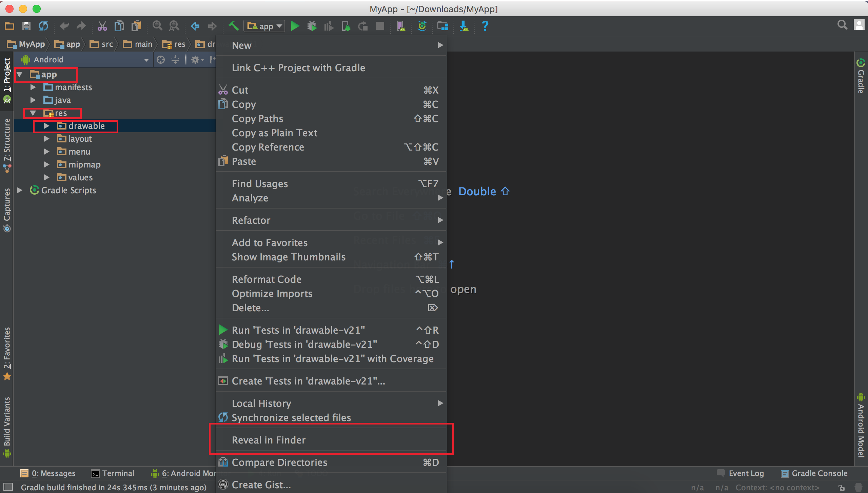The height and width of the screenshot is (493, 868).
Task: Click the Make Project hammer icon
Action: coord(234,26)
